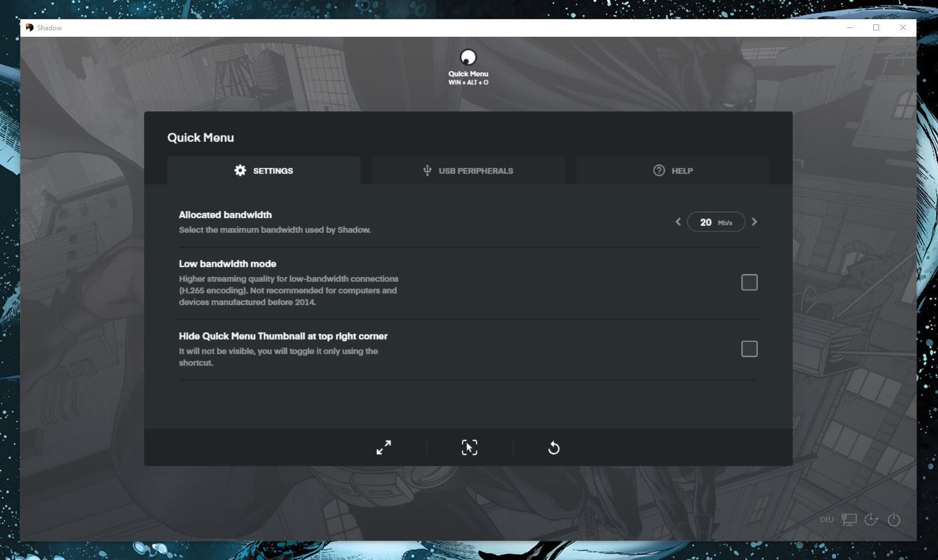Click the DEU keyboard language indicator
The height and width of the screenshot is (560, 938).
(x=827, y=520)
